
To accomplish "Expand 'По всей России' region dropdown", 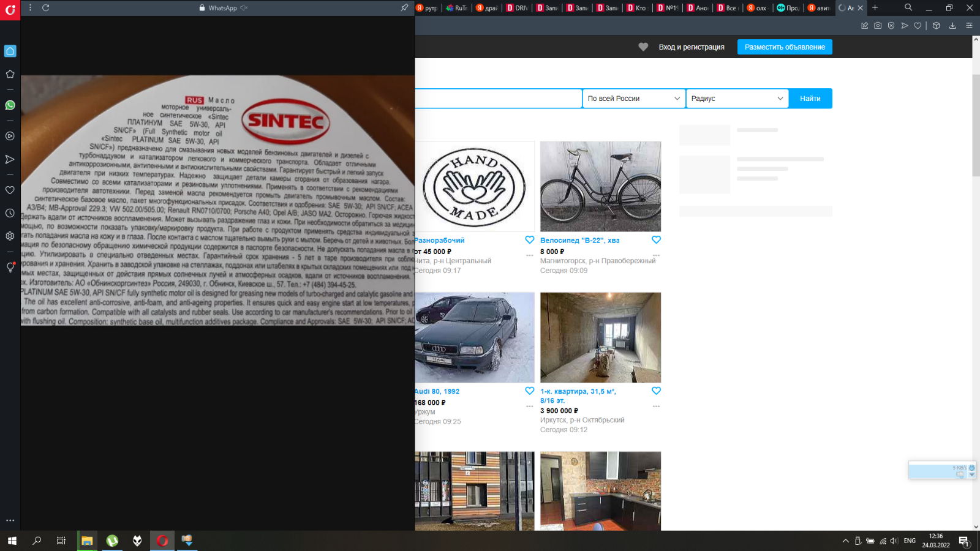I will click(634, 99).
